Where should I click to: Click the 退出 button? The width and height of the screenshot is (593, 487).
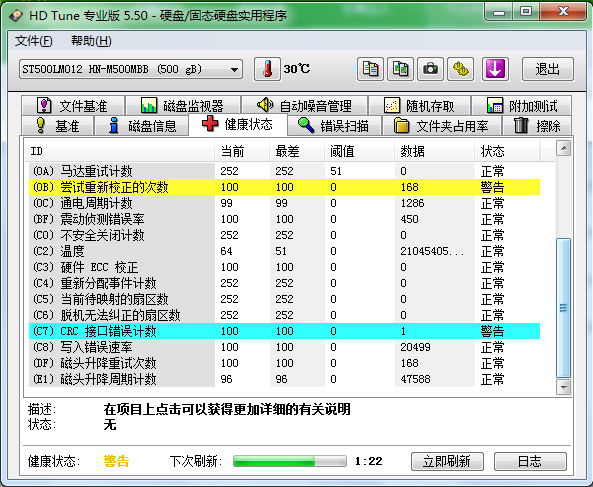pyautogui.click(x=548, y=69)
